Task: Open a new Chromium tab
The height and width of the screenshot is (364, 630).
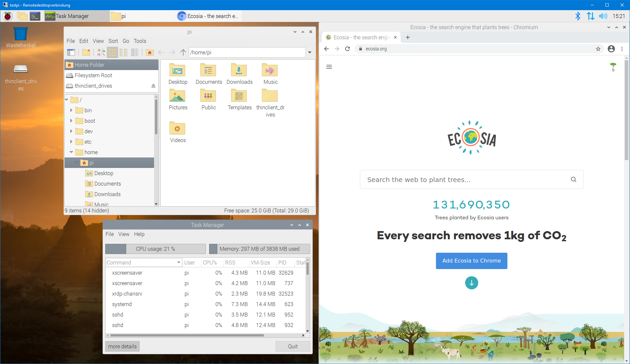Action: click(x=407, y=37)
